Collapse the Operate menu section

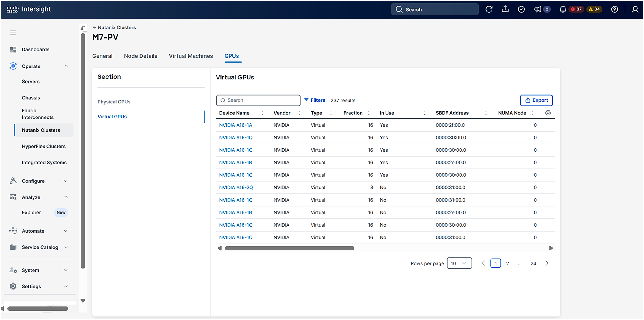click(x=66, y=66)
